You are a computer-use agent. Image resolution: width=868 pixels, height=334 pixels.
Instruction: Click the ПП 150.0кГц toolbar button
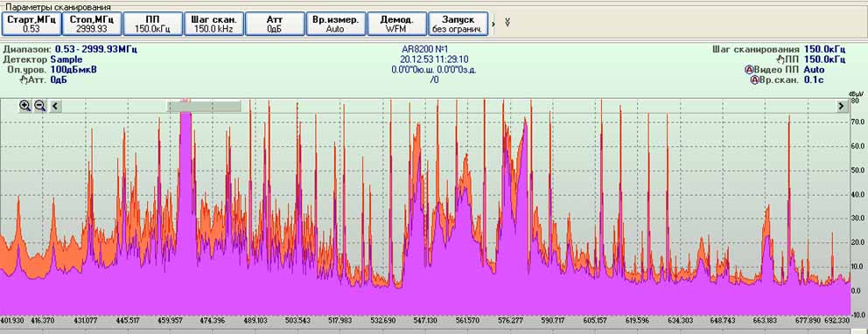(153, 24)
